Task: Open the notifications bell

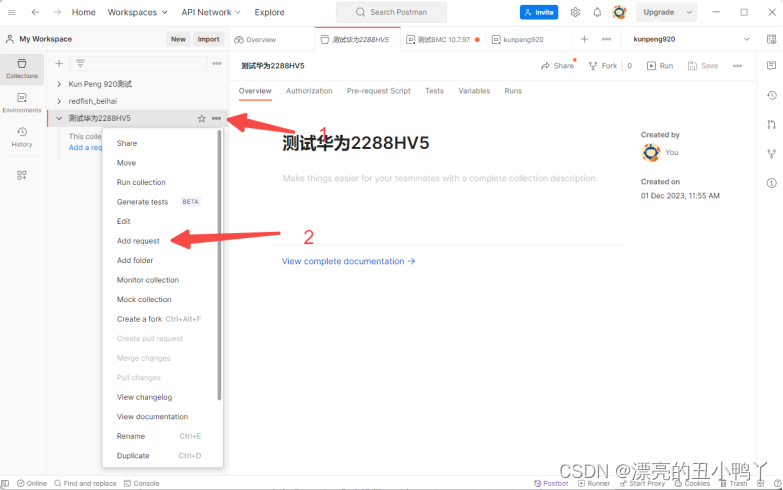Action: pos(597,12)
